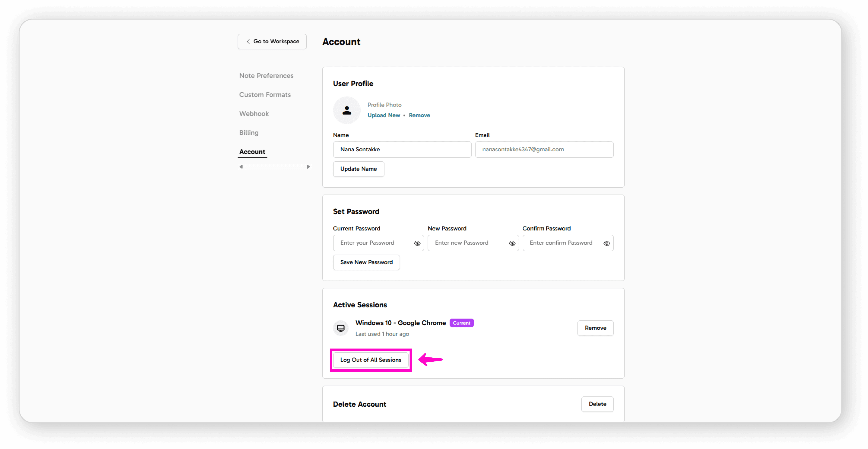Click Upload New profile photo link

383,115
